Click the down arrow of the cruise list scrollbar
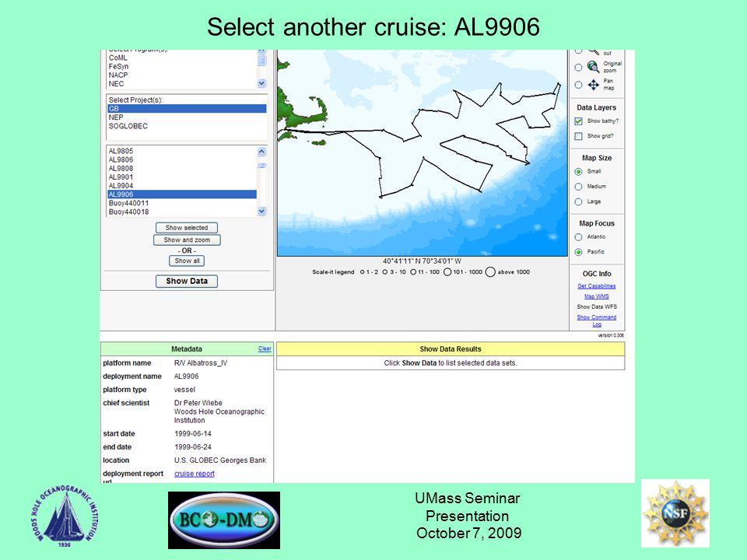This screenshot has height=560, width=747. tap(261, 211)
